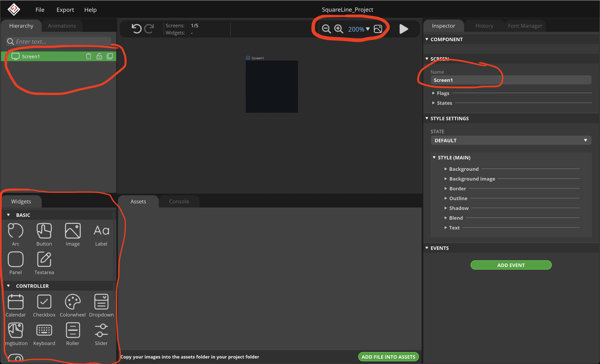
Task: Expand the Blend style group
Action: point(445,218)
